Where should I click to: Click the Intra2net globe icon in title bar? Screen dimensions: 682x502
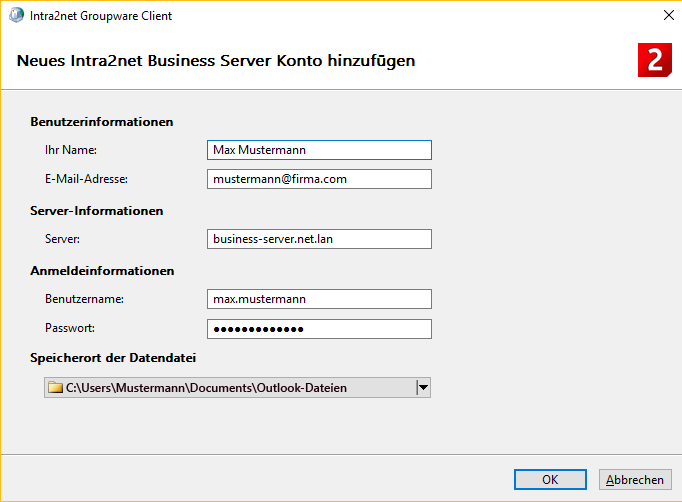(16, 15)
